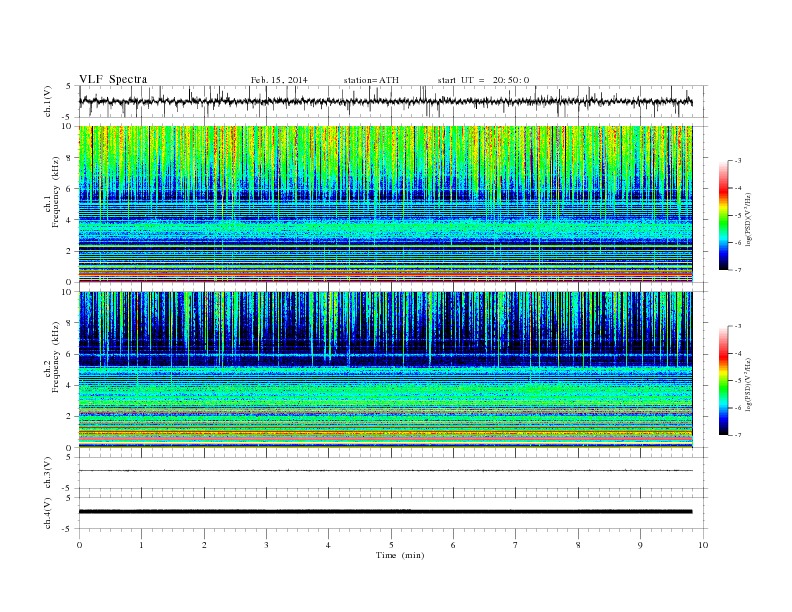This screenshot has height=612, width=792.
Task: Click the "ch.1(V)" waveform axis label
Action: (x=48, y=101)
